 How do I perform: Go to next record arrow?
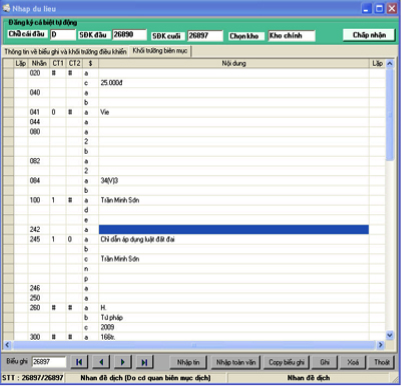click(x=123, y=362)
